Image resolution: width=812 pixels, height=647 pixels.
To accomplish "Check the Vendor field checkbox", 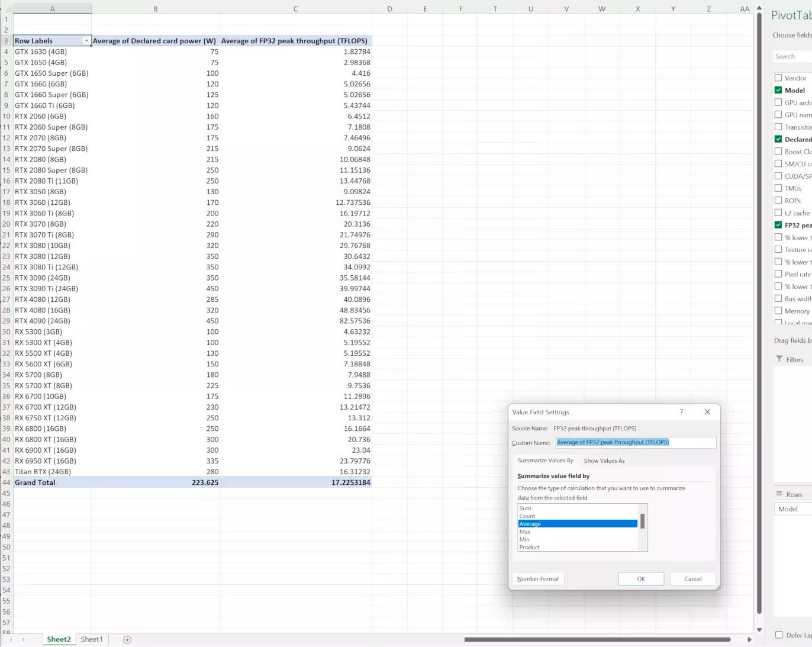I will tap(778, 78).
